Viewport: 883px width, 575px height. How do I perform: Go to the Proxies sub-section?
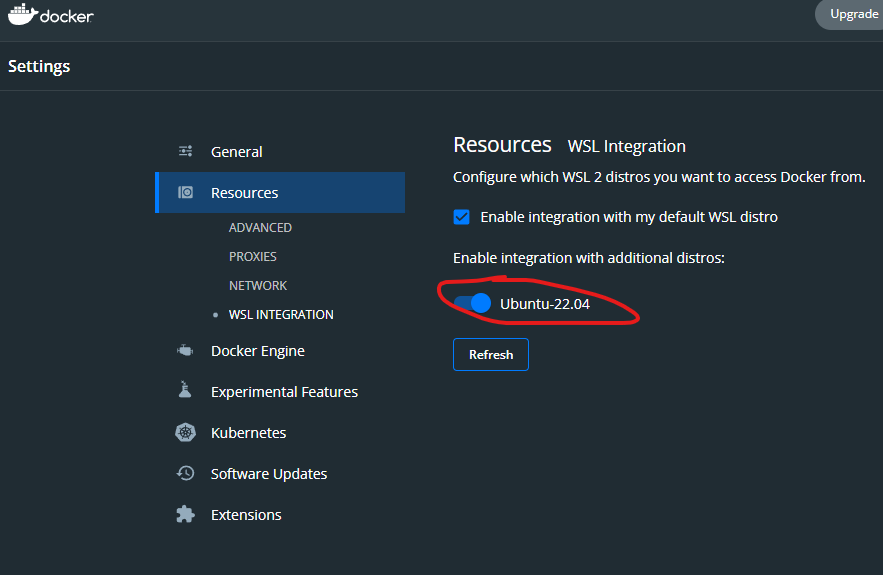252,257
